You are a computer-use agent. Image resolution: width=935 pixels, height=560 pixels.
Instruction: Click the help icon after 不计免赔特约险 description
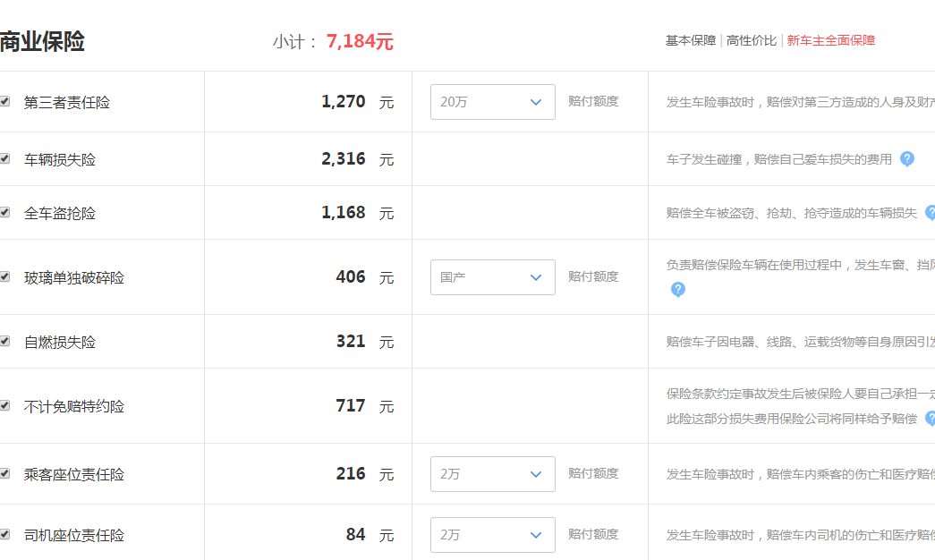point(931,418)
